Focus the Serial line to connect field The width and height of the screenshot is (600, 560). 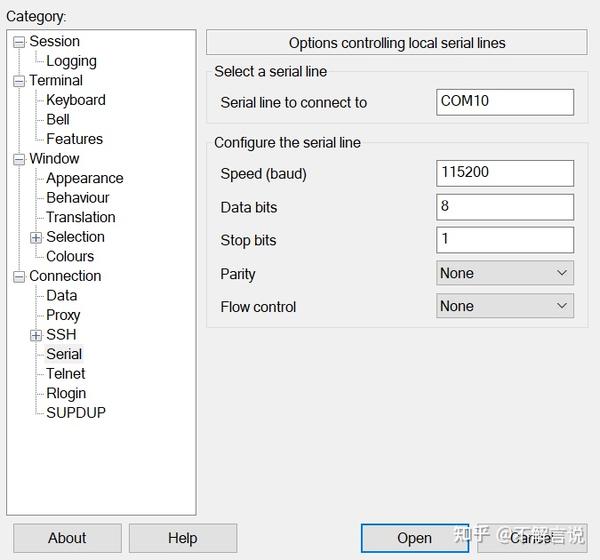505,102
